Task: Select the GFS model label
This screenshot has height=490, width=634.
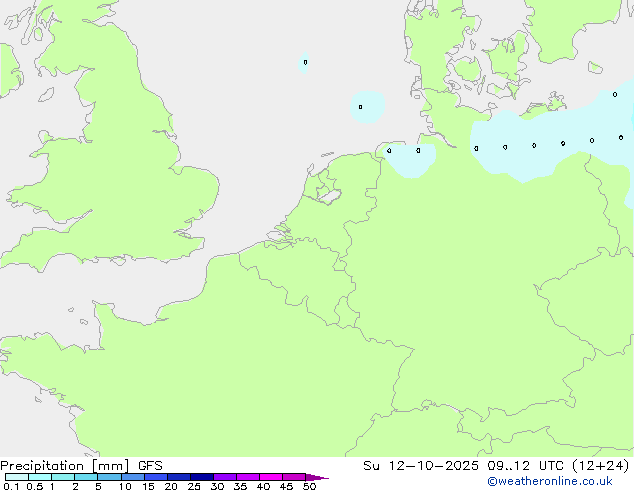Action: 150,466
